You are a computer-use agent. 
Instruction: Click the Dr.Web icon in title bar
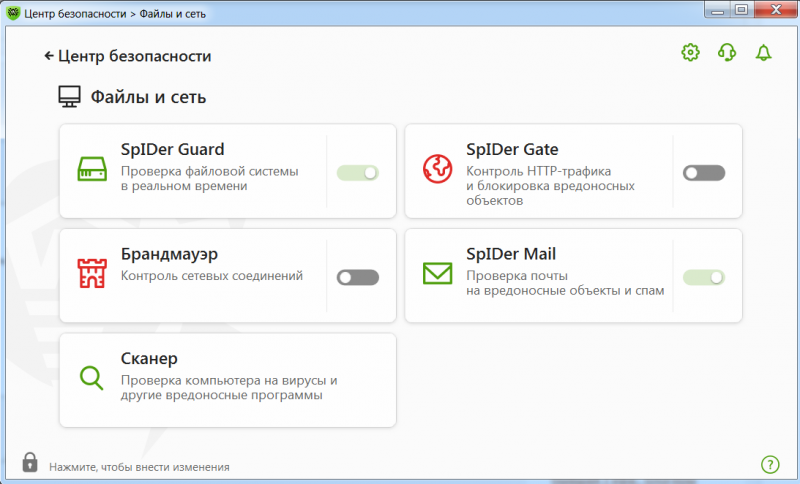pyautogui.click(x=14, y=13)
